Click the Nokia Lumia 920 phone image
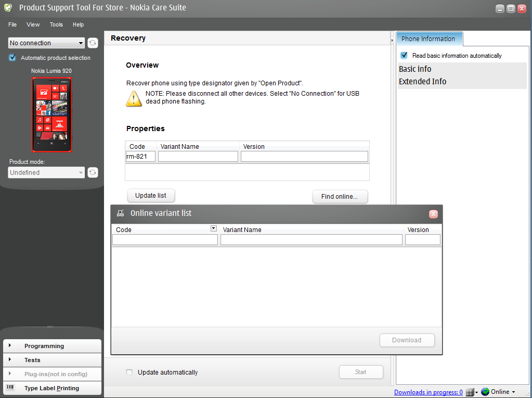This screenshot has width=532, height=398. tap(52, 114)
